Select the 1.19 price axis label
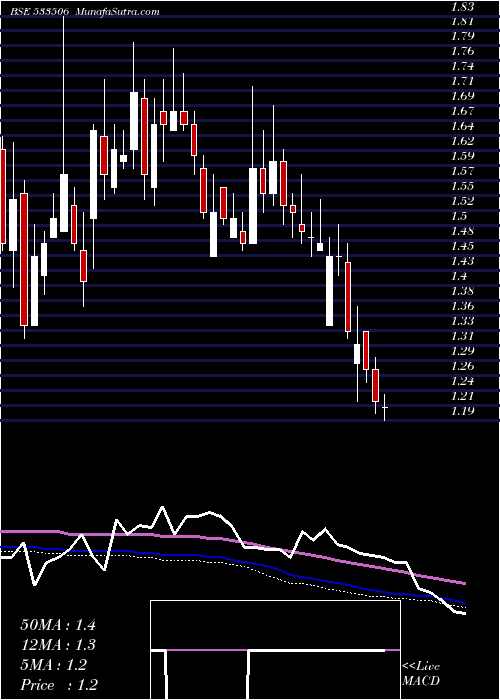Image resolution: width=500 pixels, height=700 pixels. (462, 411)
